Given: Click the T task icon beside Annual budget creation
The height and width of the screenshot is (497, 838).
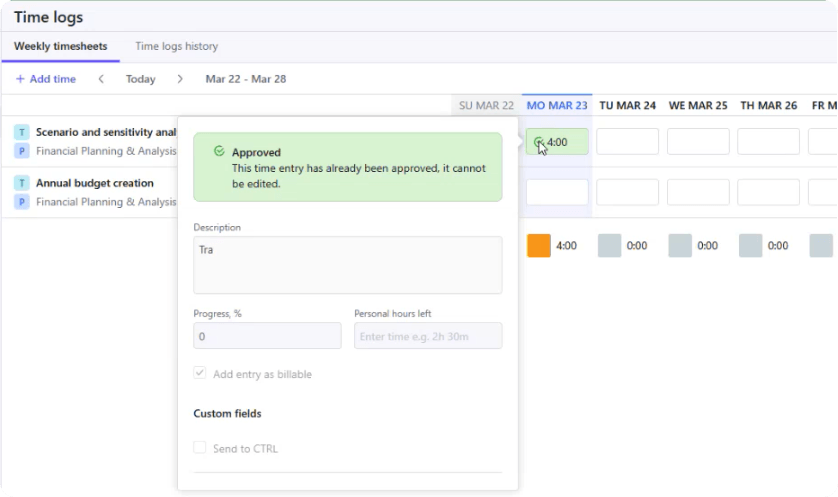Looking at the screenshot, I should (x=22, y=183).
